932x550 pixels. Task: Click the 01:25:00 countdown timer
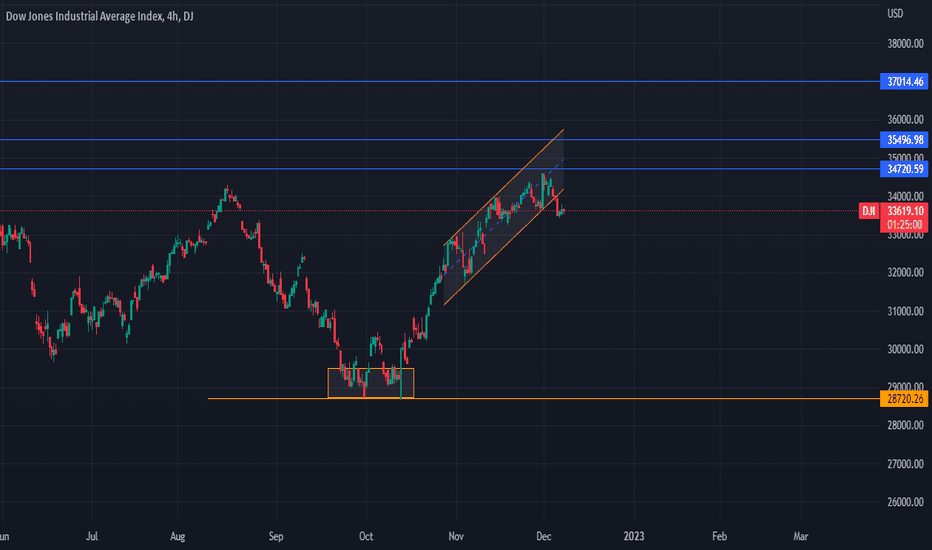pos(905,225)
